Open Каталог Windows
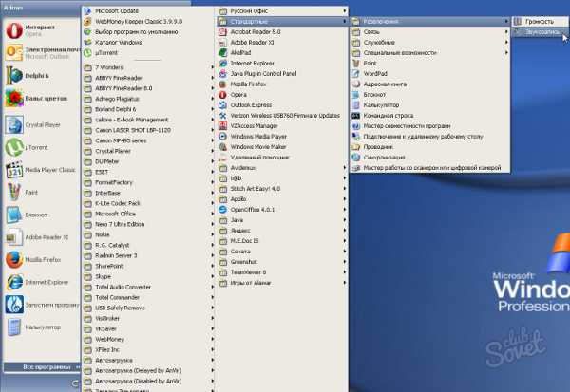 point(147,43)
